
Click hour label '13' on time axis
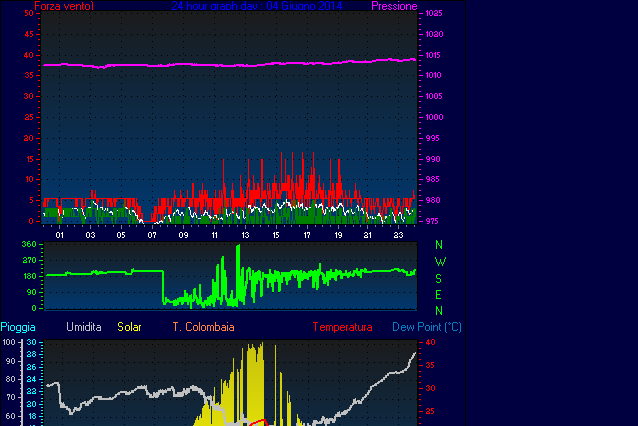click(245, 235)
